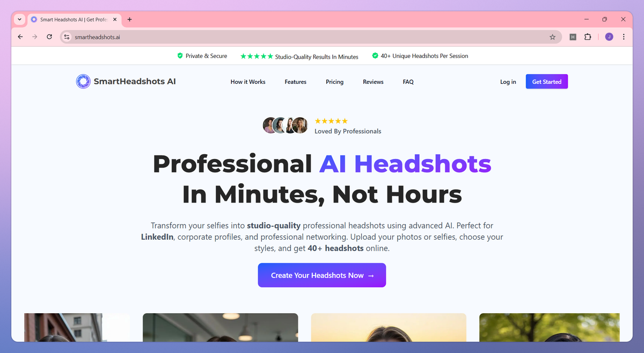Open the FAQ nav link
Viewport: 644px width, 353px height.
tap(408, 82)
